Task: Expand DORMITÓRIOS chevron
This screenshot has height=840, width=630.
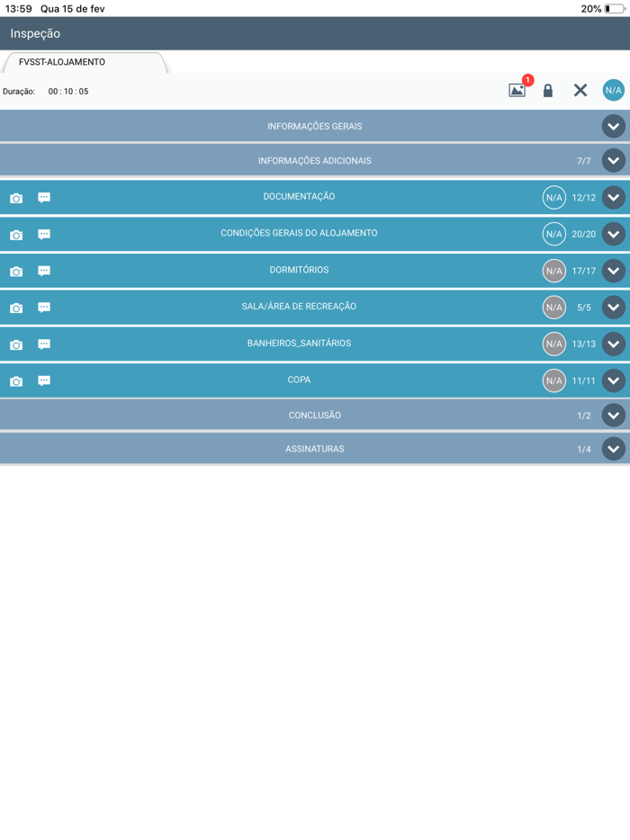Action: click(x=614, y=271)
